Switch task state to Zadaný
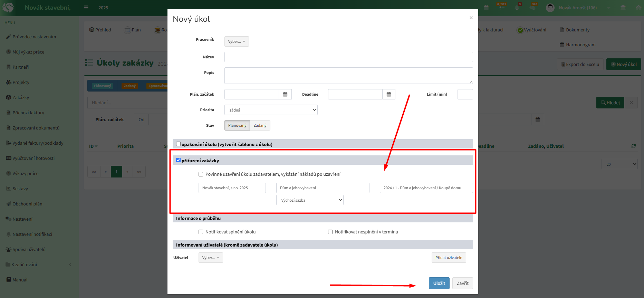 click(x=260, y=125)
